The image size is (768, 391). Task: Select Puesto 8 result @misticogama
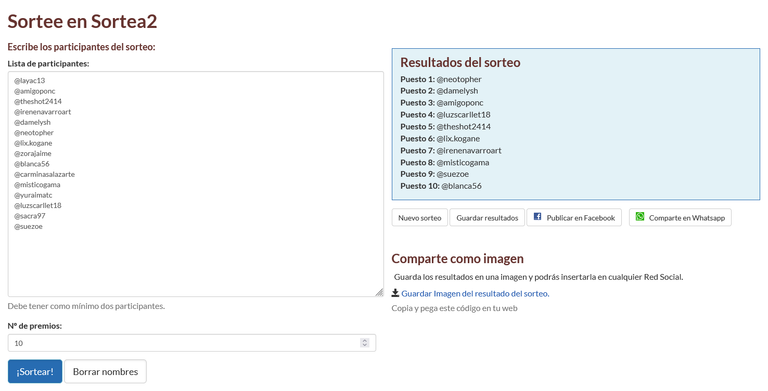tap(463, 162)
